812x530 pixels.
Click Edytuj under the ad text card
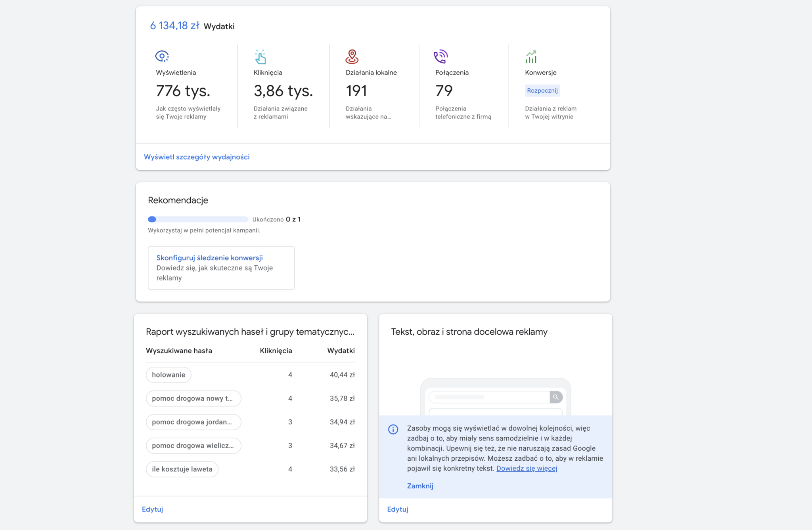tap(397, 509)
